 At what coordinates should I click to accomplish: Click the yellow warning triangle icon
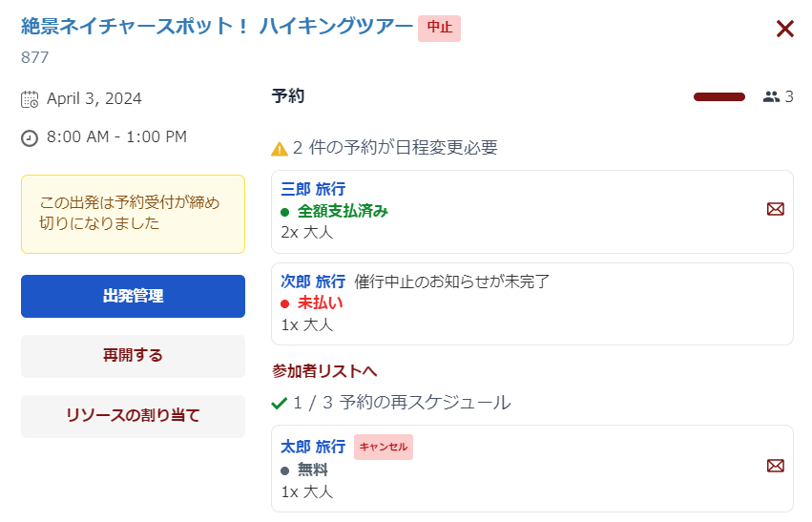point(280,149)
